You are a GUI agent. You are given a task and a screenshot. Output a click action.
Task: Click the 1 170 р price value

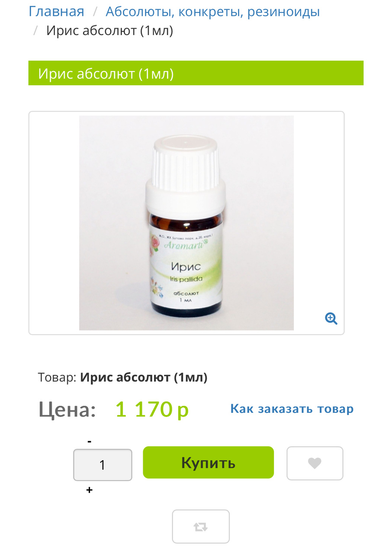click(152, 409)
